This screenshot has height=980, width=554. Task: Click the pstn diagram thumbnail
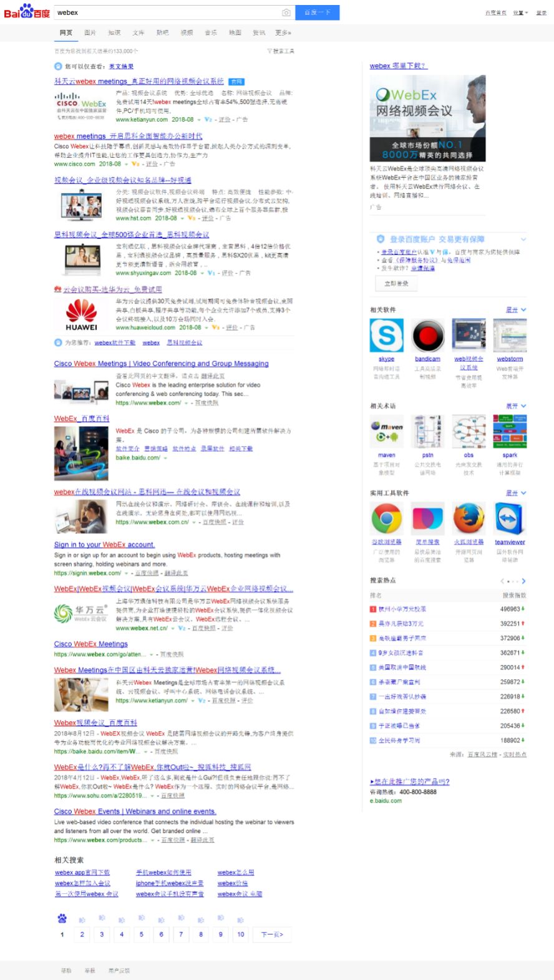[x=427, y=432]
